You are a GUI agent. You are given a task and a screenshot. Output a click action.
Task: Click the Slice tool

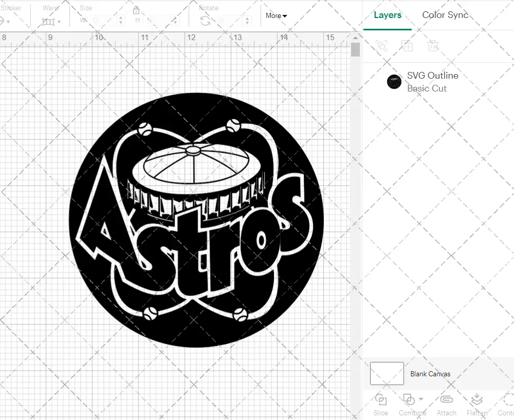pyautogui.click(x=380, y=405)
